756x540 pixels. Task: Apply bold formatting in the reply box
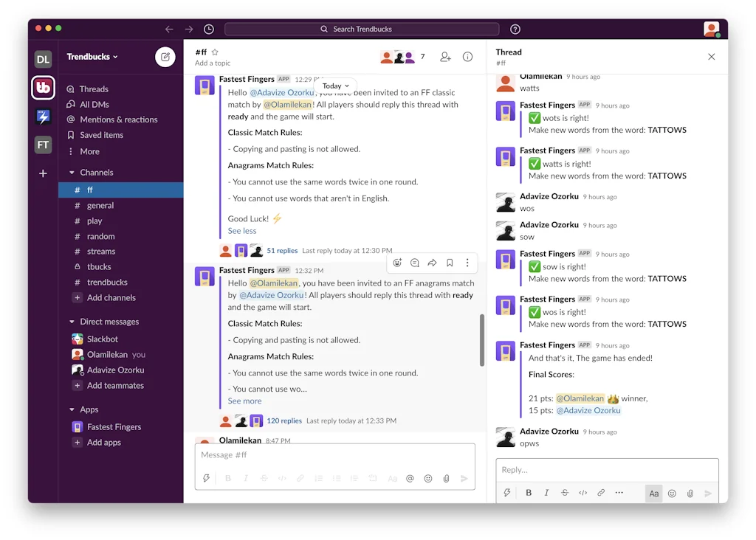[528, 493]
